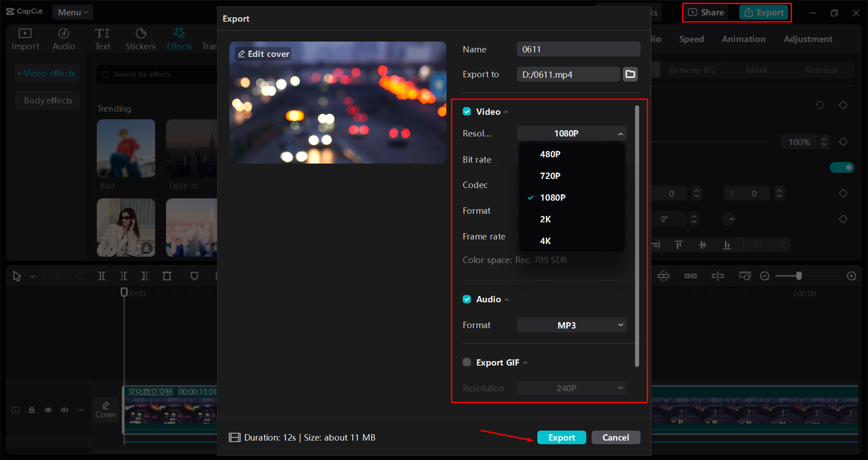Download the sunglasses woman effect thumbnail

[x=146, y=248]
